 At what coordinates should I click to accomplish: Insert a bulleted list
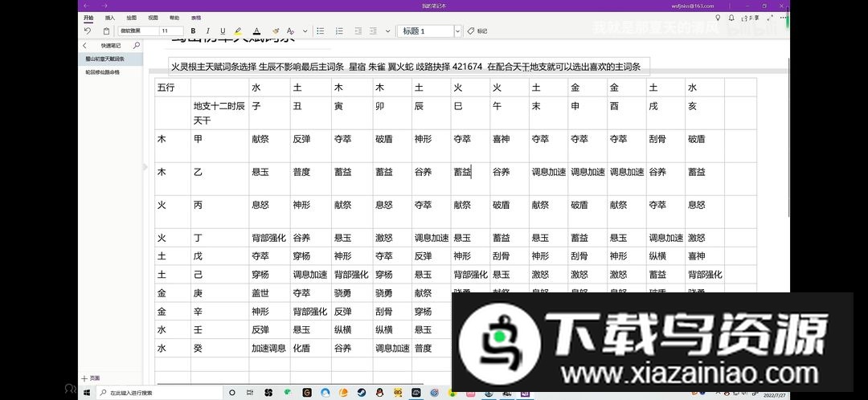pyautogui.click(x=320, y=31)
